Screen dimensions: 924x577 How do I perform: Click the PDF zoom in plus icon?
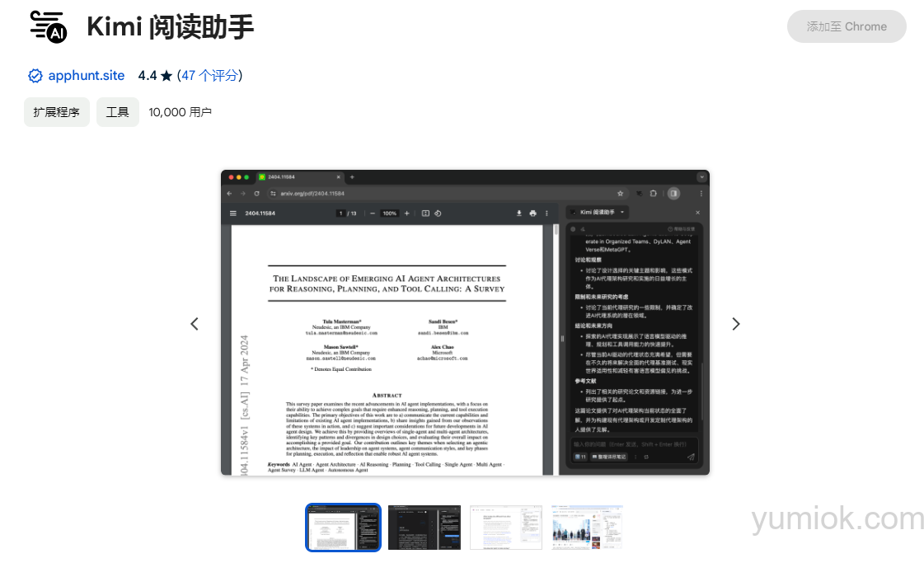pos(406,213)
